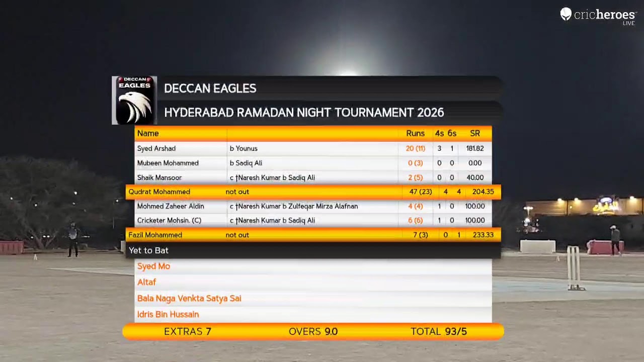This screenshot has width=644, height=362.
Task: Click Cricketer Mohsin's runs 6 (6)
Action: click(x=417, y=220)
